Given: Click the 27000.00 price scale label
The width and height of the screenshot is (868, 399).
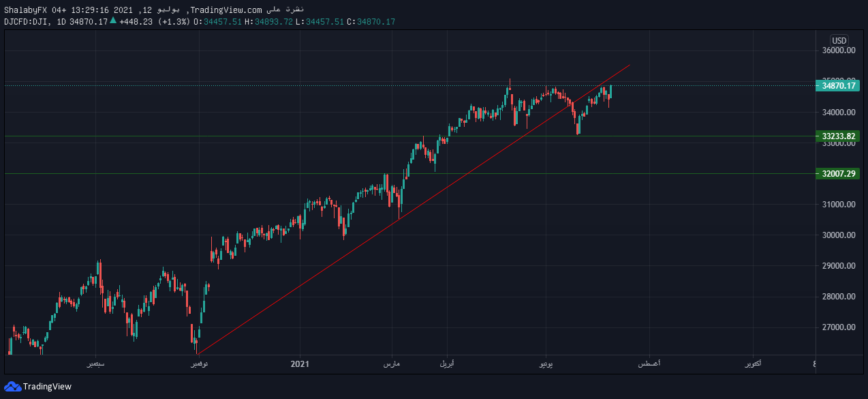Looking at the screenshot, I should tap(839, 327).
